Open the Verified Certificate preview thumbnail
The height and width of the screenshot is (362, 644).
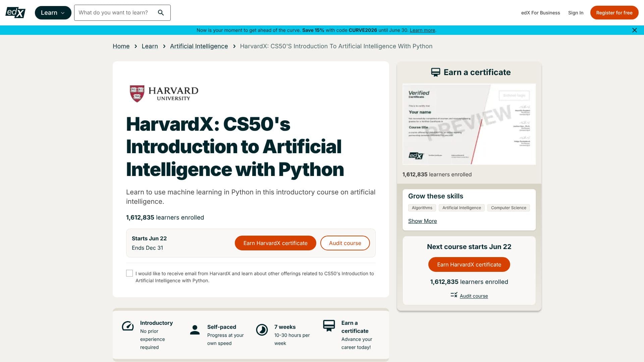(x=469, y=124)
